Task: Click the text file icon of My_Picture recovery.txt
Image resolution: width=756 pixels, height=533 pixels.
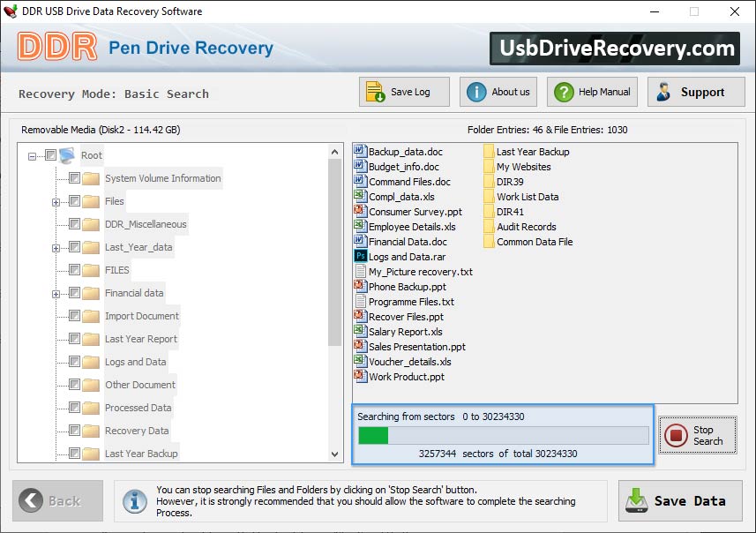Action: tap(361, 271)
